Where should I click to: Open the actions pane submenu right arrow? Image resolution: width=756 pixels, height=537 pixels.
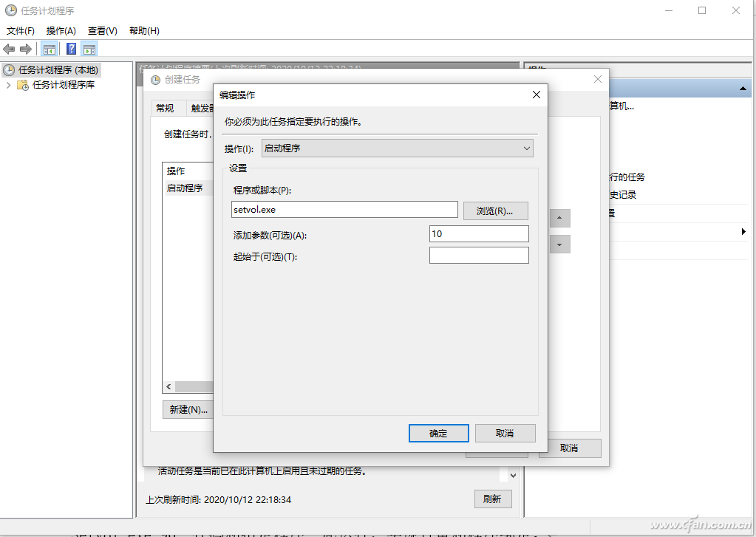(743, 232)
